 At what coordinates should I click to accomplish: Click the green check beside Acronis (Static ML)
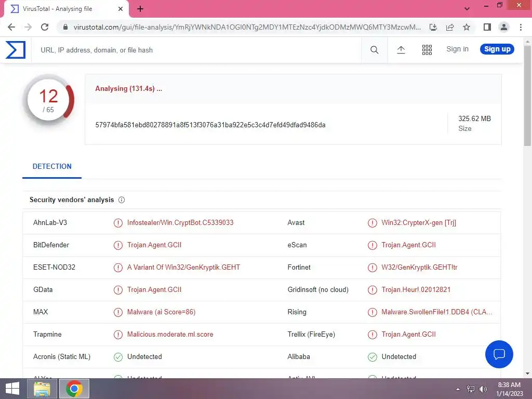[118, 357]
